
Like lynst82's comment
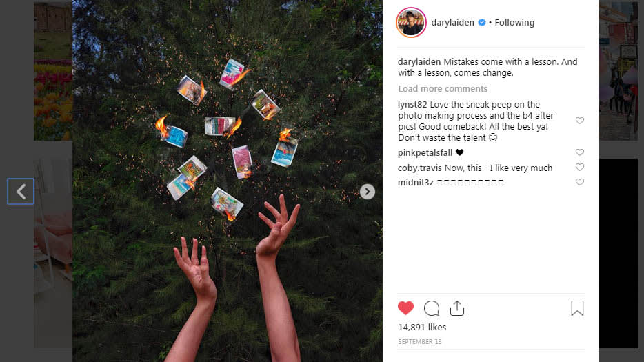pos(579,121)
